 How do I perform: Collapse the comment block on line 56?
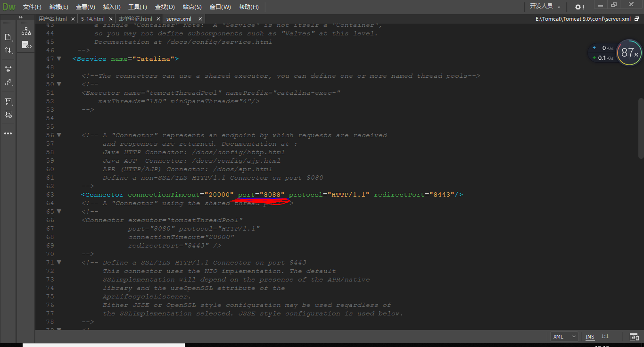pyautogui.click(x=59, y=135)
